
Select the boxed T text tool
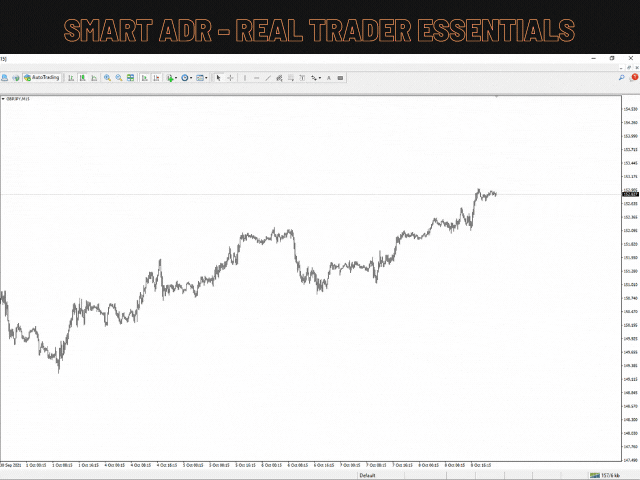click(302, 78)
